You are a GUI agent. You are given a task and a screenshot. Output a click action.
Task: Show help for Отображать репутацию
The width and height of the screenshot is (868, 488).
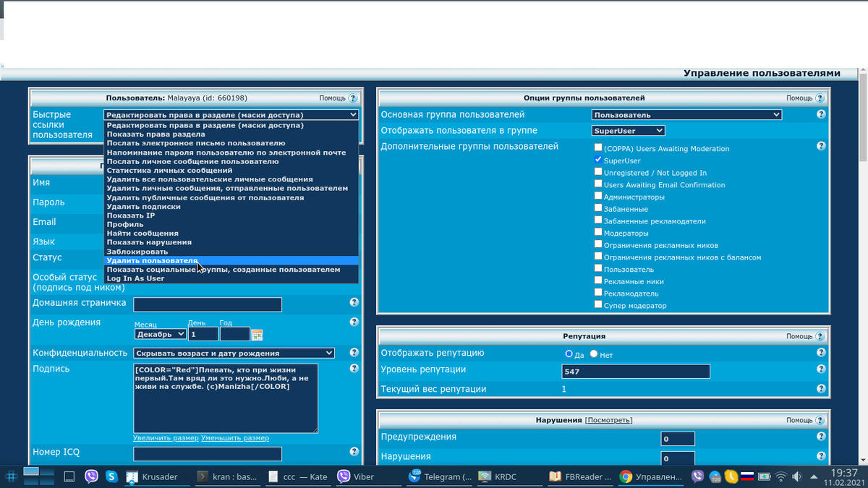coord(821,353)
